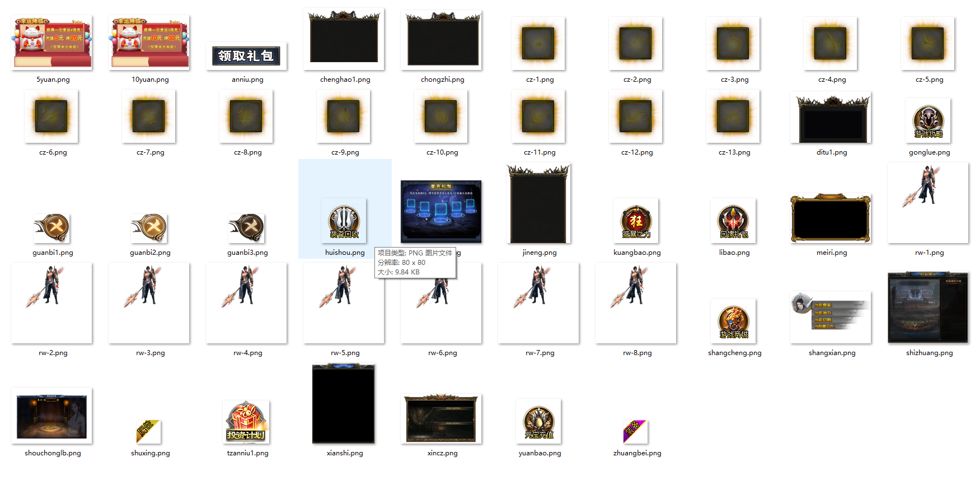Select the chongzhi.png frame image
The height and width of the screenshot is (480, 980).
442,40
